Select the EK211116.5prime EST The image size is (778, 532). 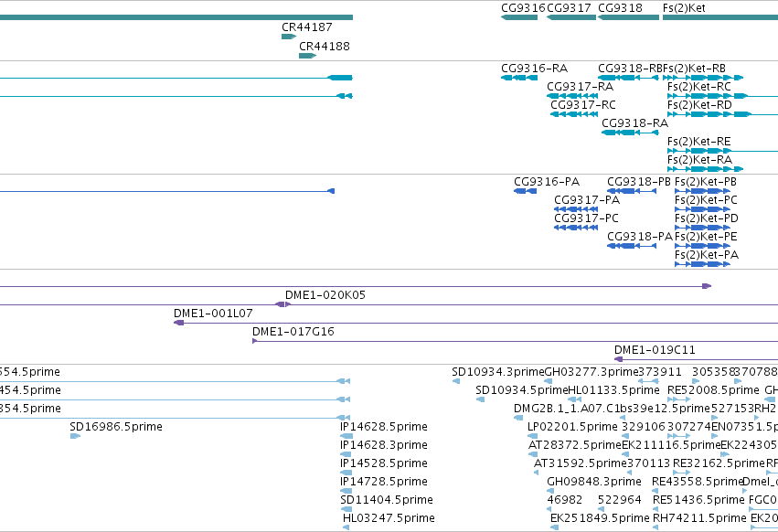coord(625,454)
